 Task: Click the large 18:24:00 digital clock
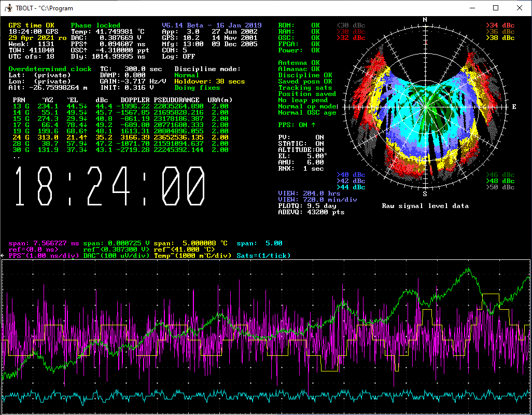(x=110, y=186)
